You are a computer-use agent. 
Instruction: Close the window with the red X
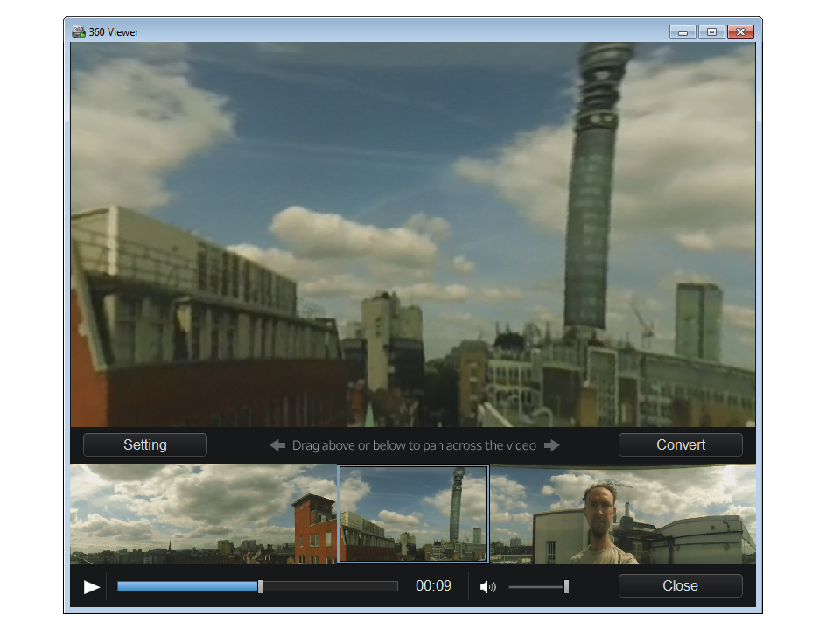click(x=741, y=32)
